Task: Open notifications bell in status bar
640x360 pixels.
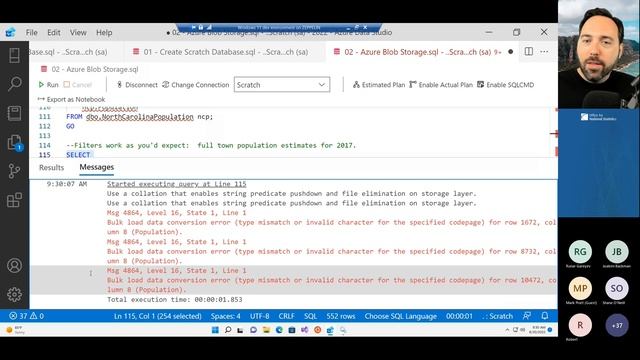Action: point(545,316)
